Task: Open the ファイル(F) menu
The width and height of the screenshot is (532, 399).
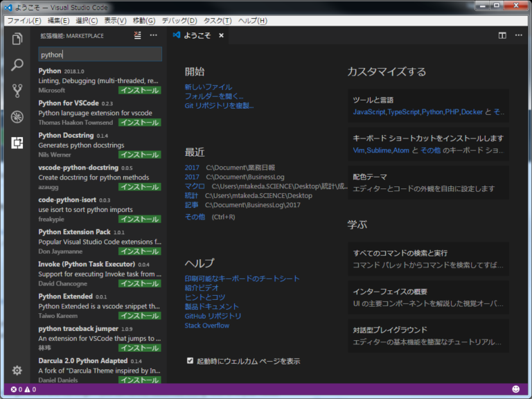Action: click(x=24, y=21)
